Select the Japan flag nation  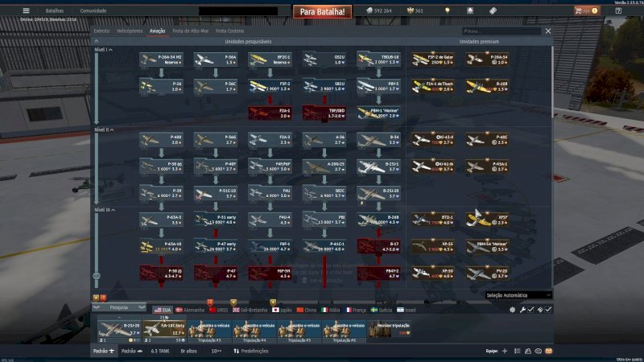pyautogui.click(x=279, y=309)
